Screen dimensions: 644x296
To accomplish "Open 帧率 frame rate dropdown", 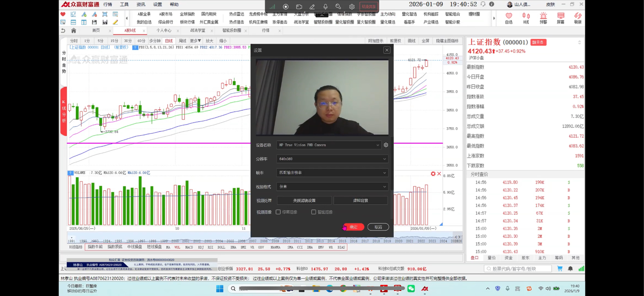I will click(332, 173).
